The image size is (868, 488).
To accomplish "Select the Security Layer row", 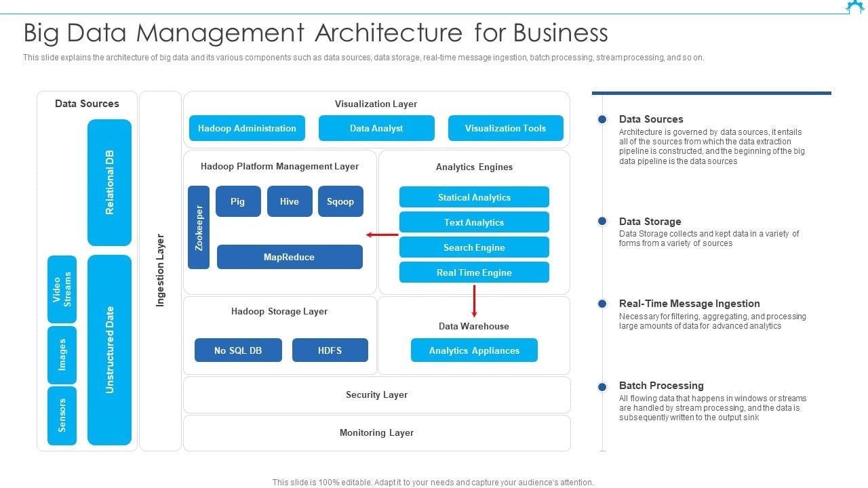I will [x=377, y=394].
